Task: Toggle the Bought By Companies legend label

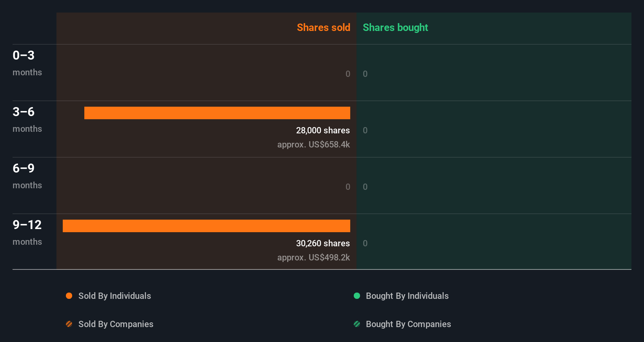Action: (x=408, y=324)
